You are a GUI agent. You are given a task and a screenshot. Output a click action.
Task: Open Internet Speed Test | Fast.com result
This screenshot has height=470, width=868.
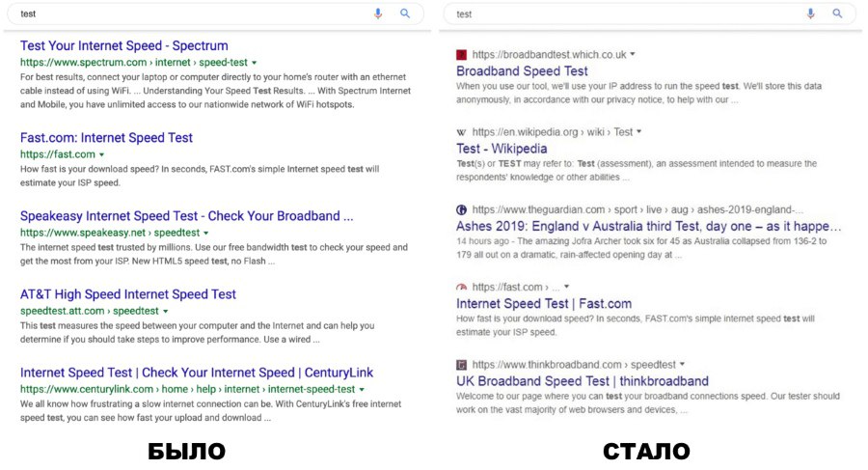coord(544,304)
